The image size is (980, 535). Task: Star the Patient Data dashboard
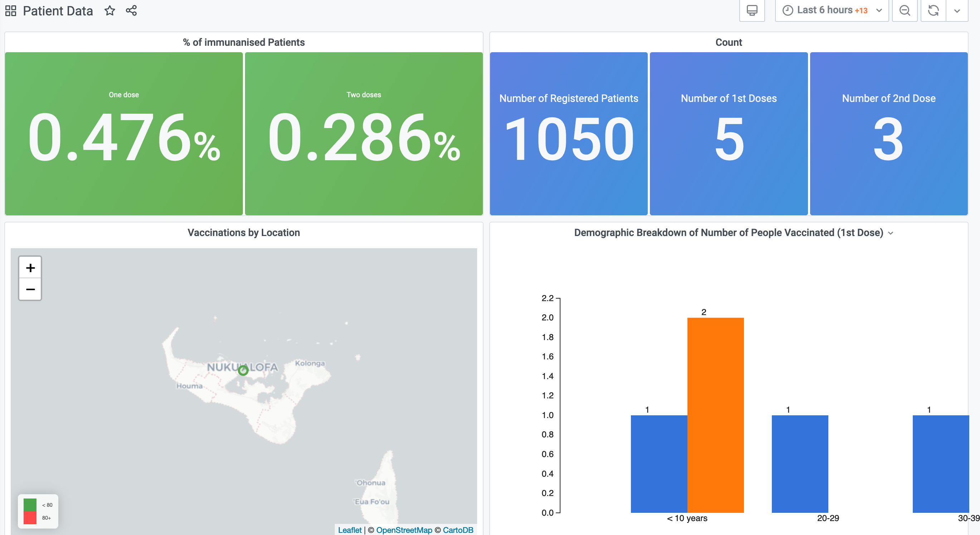109,11
